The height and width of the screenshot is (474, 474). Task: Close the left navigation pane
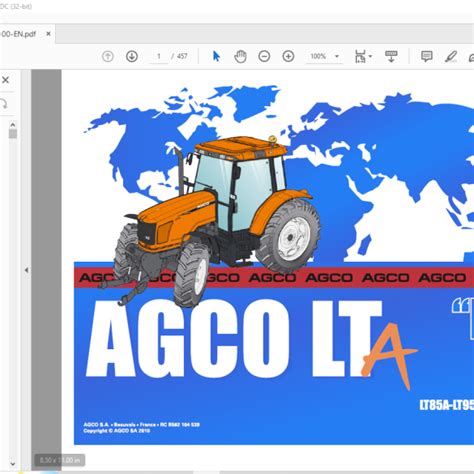(x=5, y=80)
